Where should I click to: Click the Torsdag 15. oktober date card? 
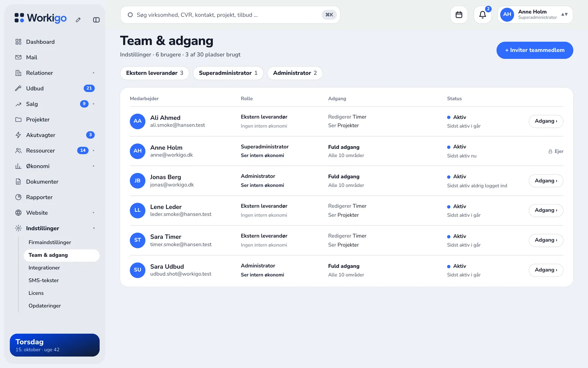[55, 345]
